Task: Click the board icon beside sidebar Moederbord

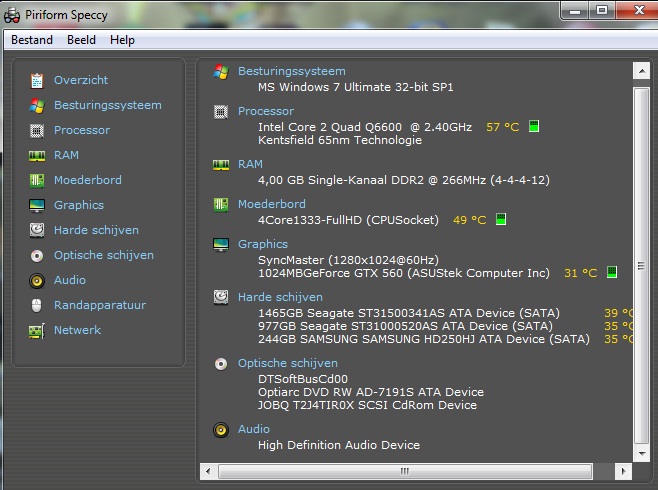Action: click(x=37, y=181)
